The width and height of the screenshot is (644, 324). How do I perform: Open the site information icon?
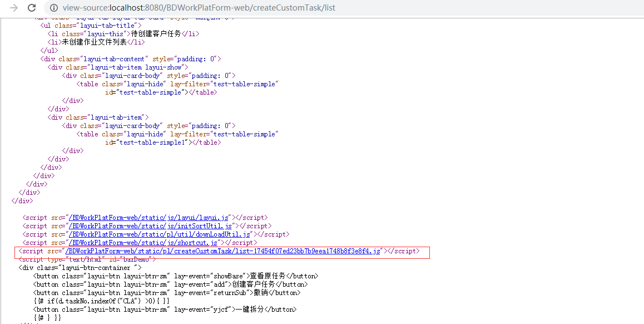tap(53, 7)
